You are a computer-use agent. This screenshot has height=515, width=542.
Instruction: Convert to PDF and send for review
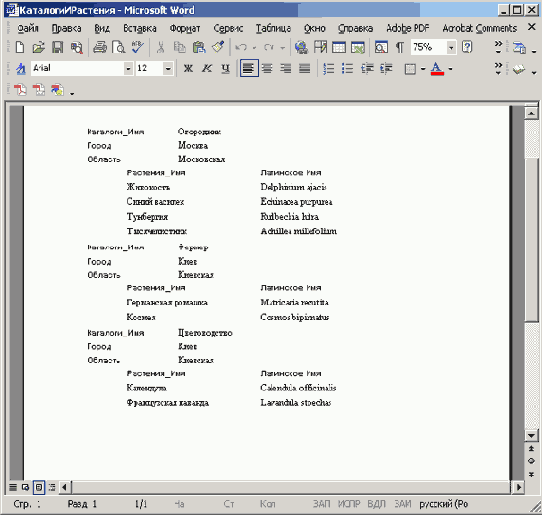click(x=57, y=90)
